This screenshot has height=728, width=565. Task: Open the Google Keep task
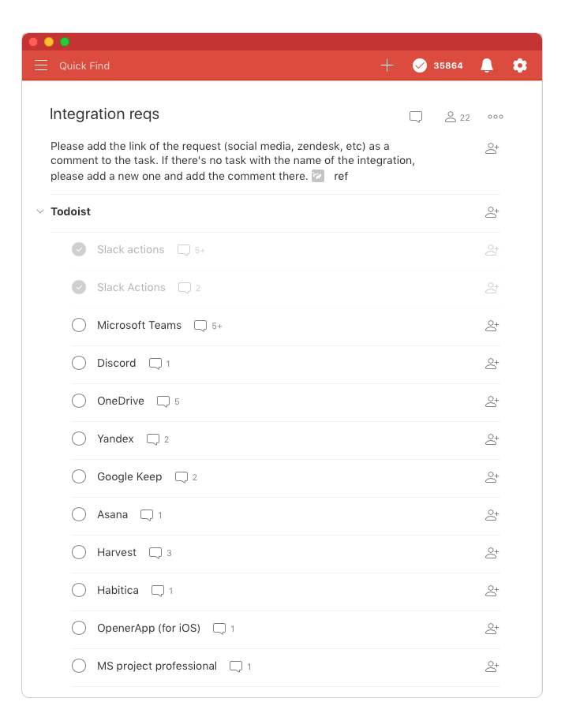(x=129, y=476)
